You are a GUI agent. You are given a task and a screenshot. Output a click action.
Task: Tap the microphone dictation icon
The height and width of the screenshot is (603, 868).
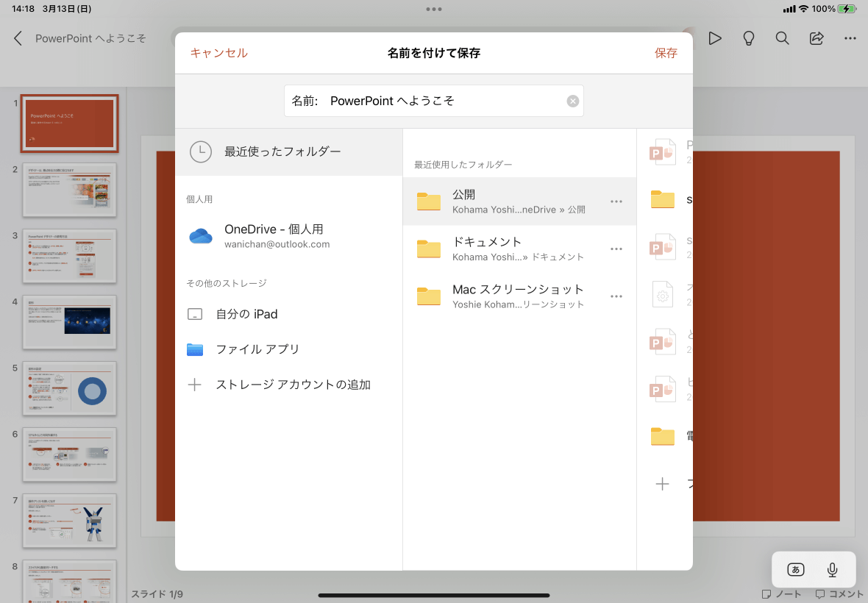[x=832, y=569]
